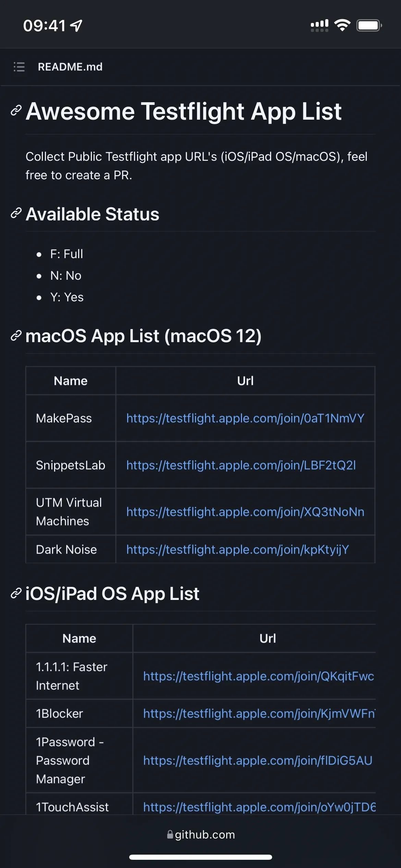Click anchor link icon beside Available Status heading
The width and height of the screenshot is (401, 868).
point(16,213)
